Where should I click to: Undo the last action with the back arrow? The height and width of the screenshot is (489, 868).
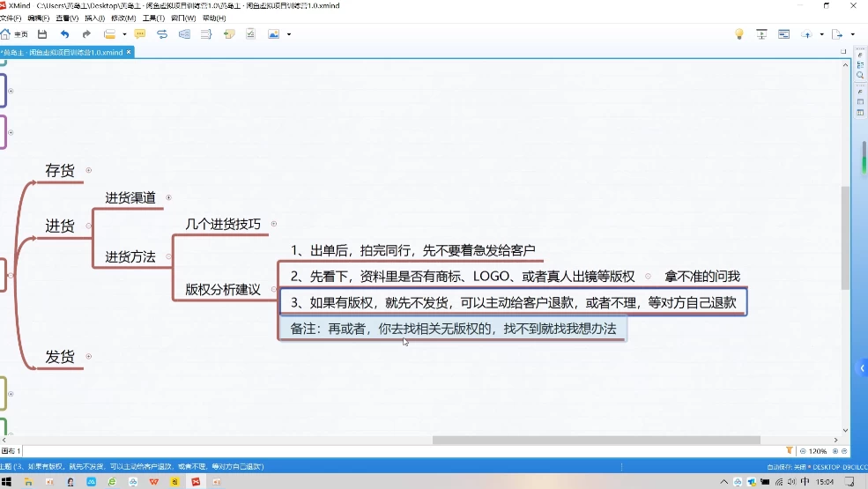[64, 34]
